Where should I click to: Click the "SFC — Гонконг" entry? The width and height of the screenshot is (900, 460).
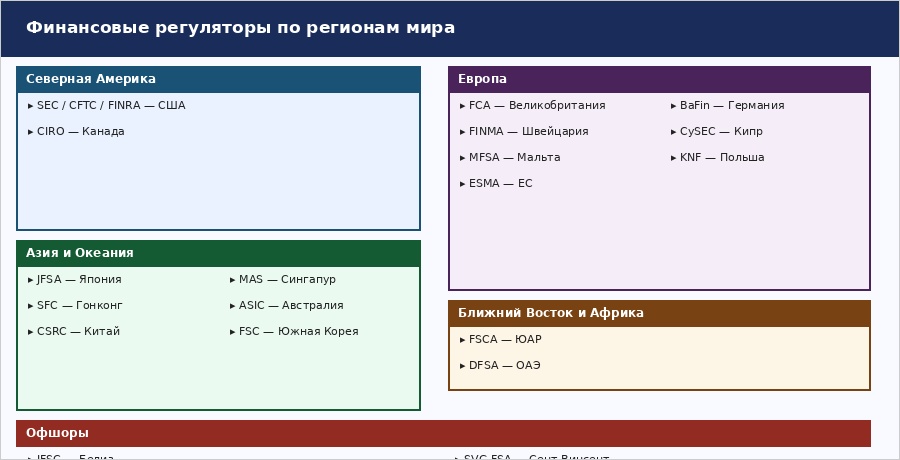75,306
